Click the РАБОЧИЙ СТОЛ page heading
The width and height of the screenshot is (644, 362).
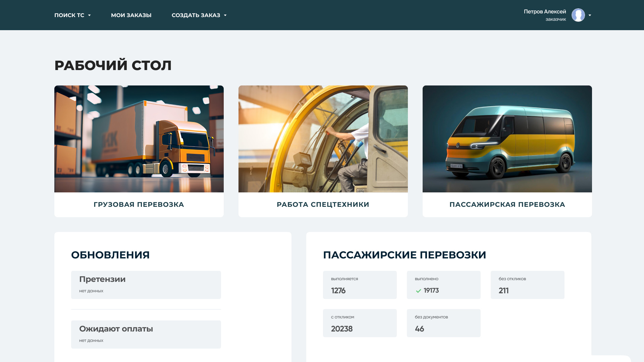pyautogui.click(x=113, y=65)
